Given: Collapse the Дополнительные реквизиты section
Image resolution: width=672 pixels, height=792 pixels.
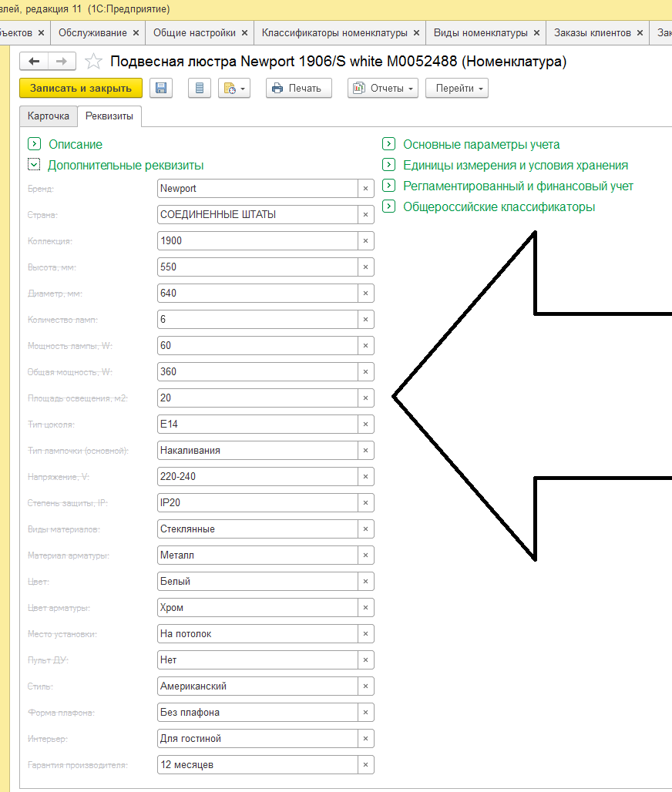Looking at the screenshot, I should [x=34, y=165].
